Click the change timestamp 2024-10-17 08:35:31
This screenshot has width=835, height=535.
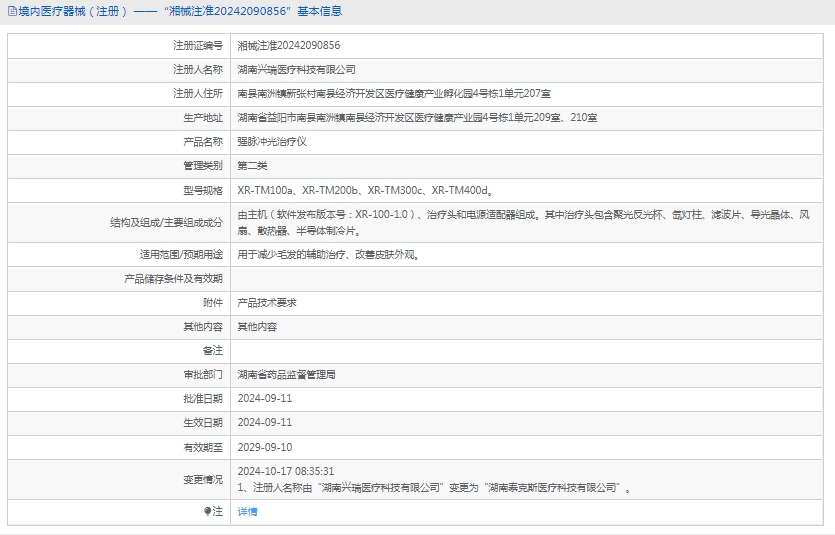(286, 470)
